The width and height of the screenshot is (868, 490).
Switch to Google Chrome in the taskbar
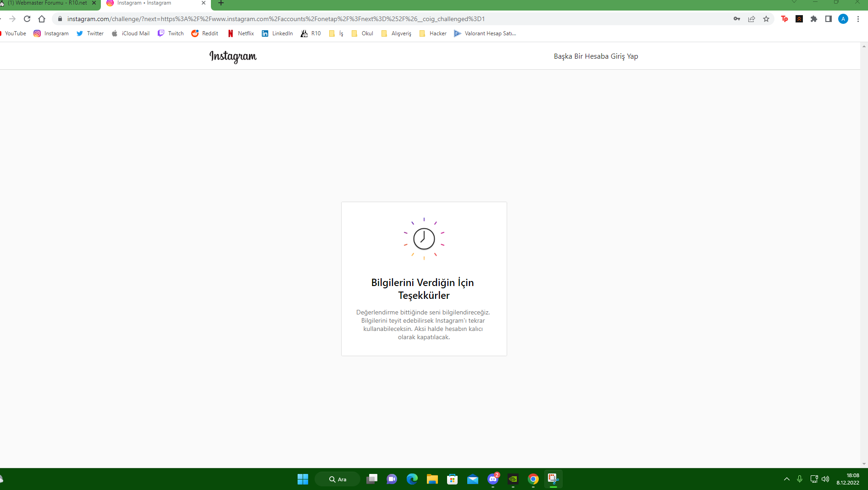[533, 479]
